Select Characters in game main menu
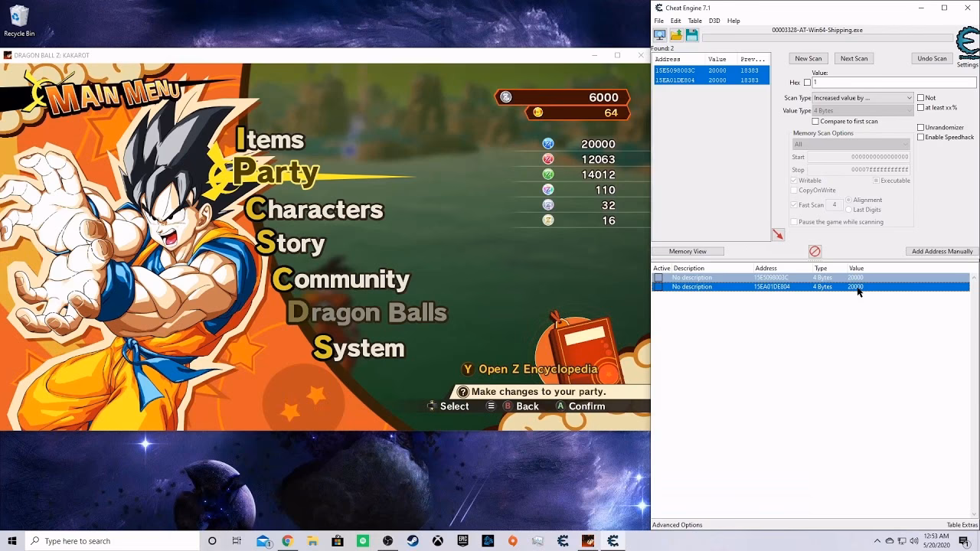This screenshot has width=980, height=551. coord(314,209)
